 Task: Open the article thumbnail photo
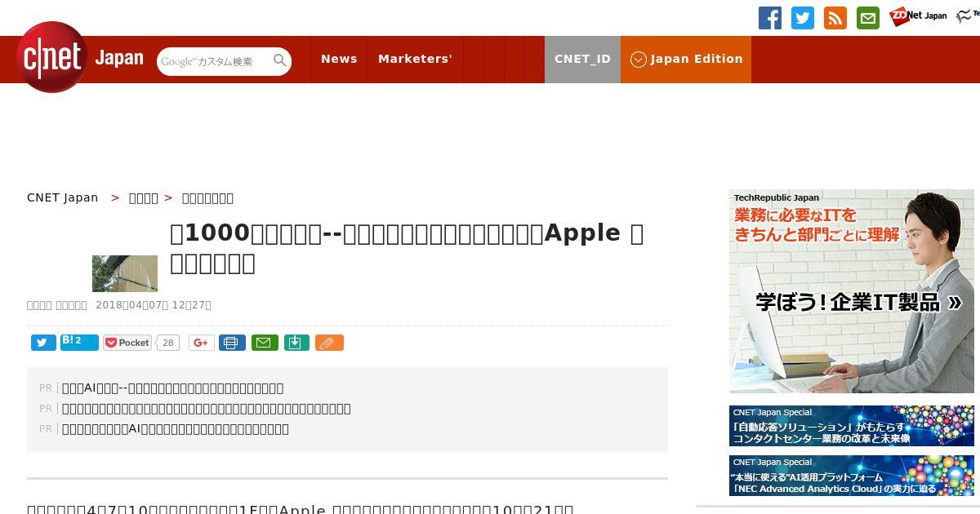[x=125, y=273]
